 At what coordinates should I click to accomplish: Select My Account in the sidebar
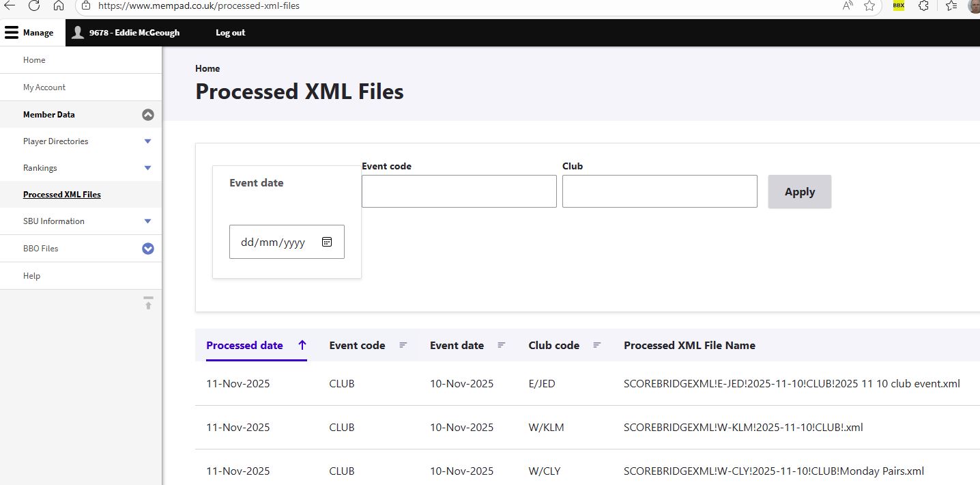click(44, 87)
